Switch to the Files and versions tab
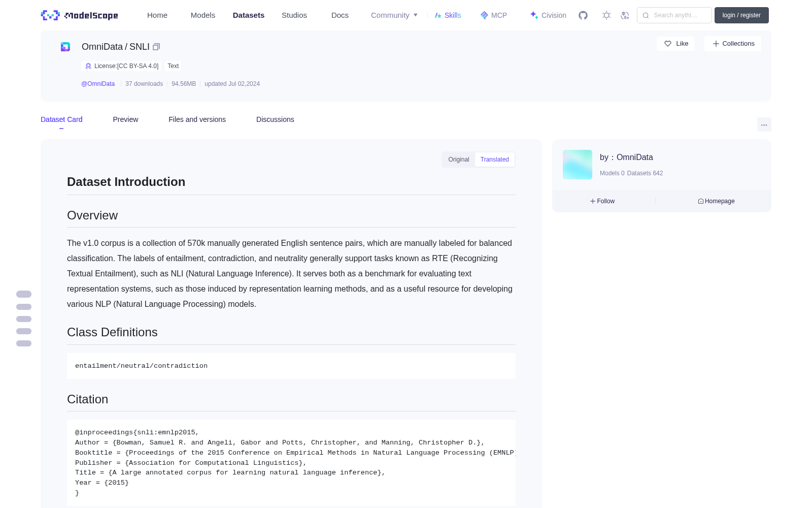 197,119
